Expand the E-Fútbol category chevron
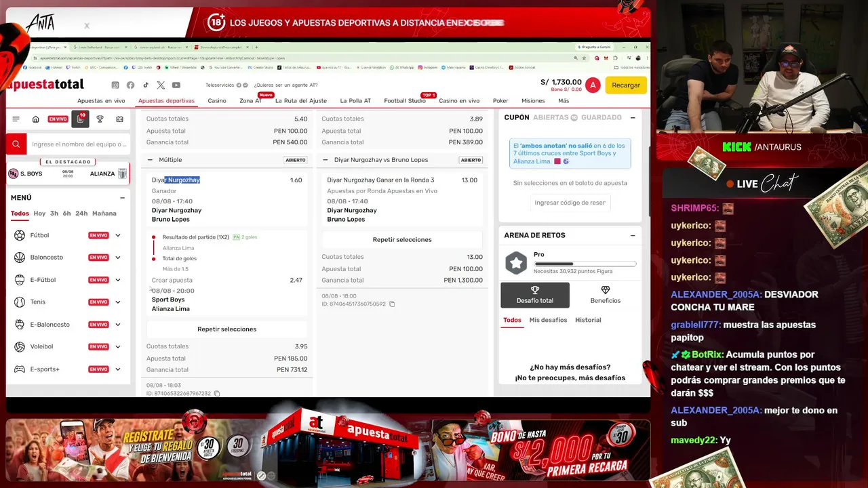The width and height of the screenshot is (868, 488). pos(118,280)
